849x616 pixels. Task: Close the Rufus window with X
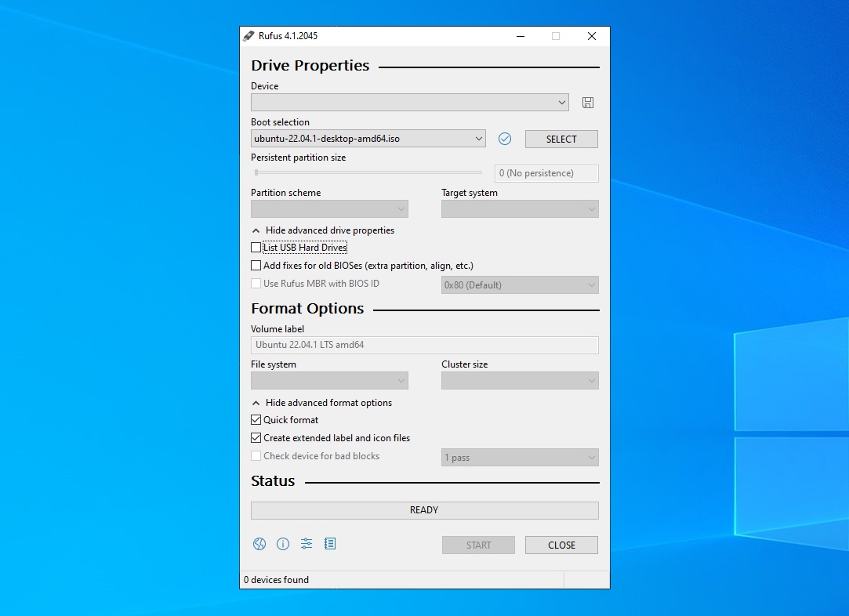coord(592,36)
